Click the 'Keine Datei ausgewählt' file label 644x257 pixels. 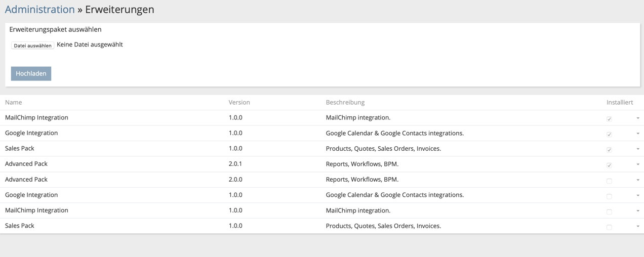tap(90, 45)
